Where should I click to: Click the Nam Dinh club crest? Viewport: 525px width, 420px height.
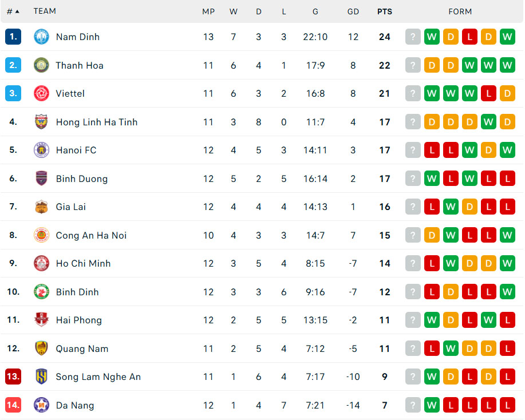click(40, 37)
